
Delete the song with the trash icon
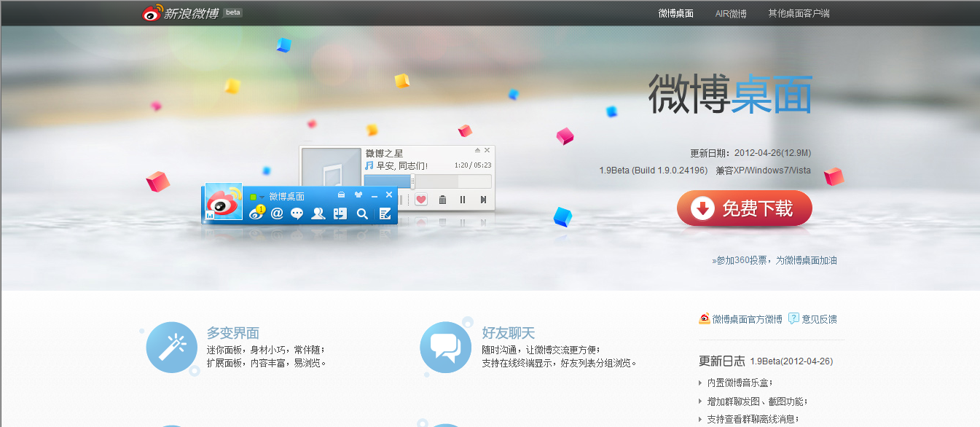(442, 200)
